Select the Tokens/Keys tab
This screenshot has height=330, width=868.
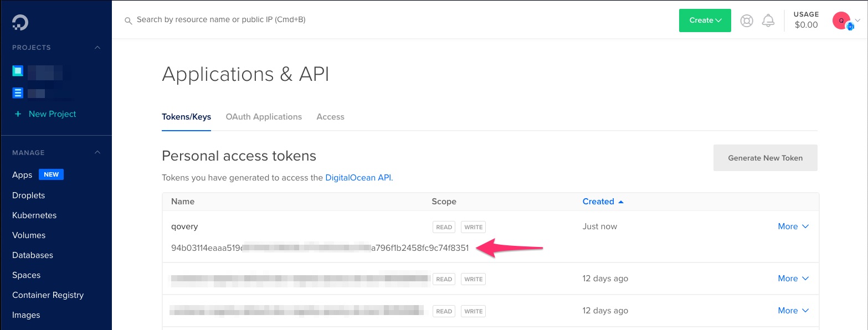(186, 117)
